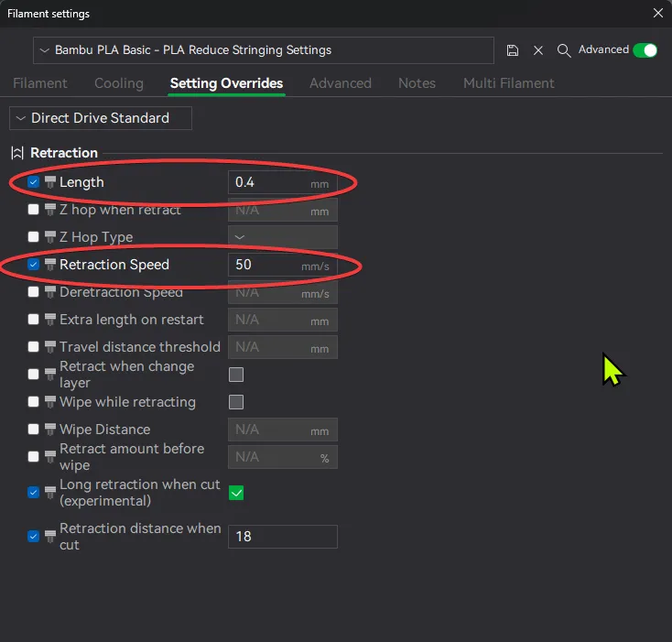Uncheck the Retraction Speed override checkbox

pos(33,265)
